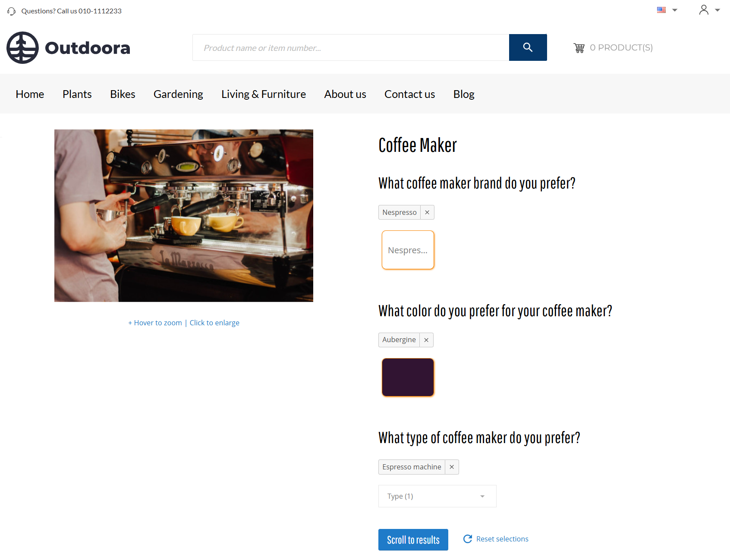
Task: Click the coffee maker product image
Action: pos(184,216)
